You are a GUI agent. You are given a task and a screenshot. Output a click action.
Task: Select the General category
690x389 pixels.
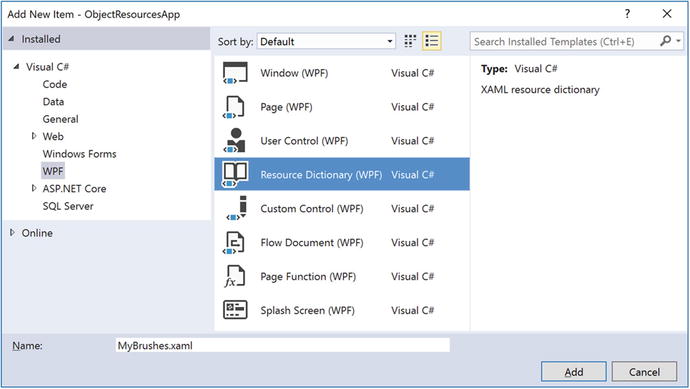(60, 119)
